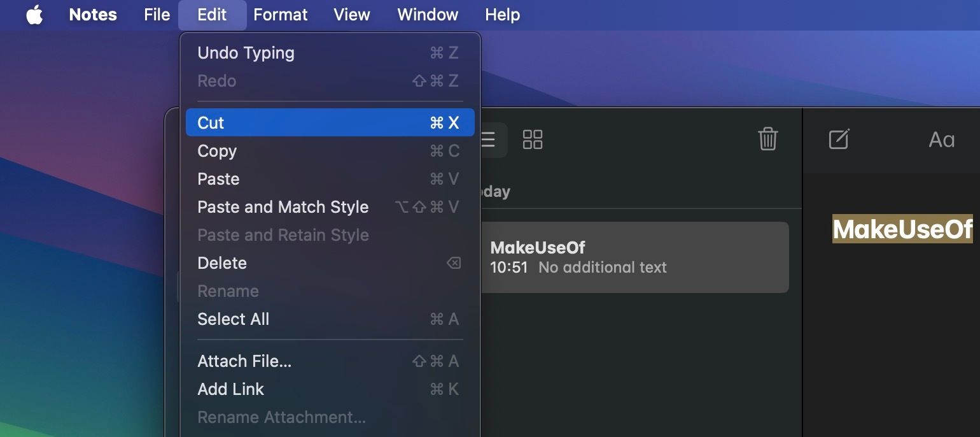
Task: Switch to gallery view
Action: coord(533,140)
